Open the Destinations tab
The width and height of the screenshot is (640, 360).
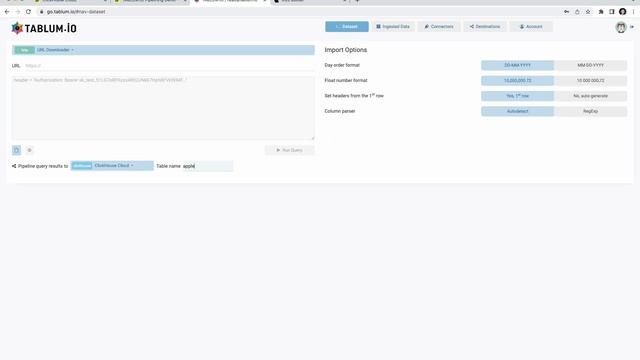[485, 27]
